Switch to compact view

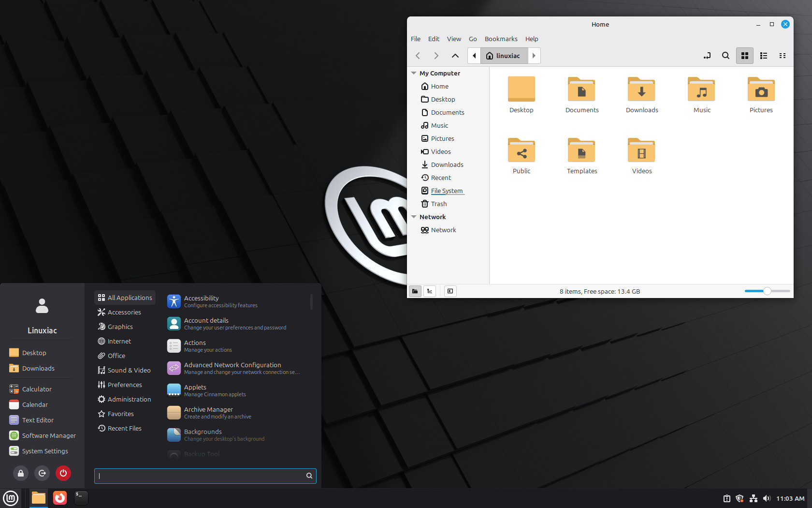(x=782, y=56)
